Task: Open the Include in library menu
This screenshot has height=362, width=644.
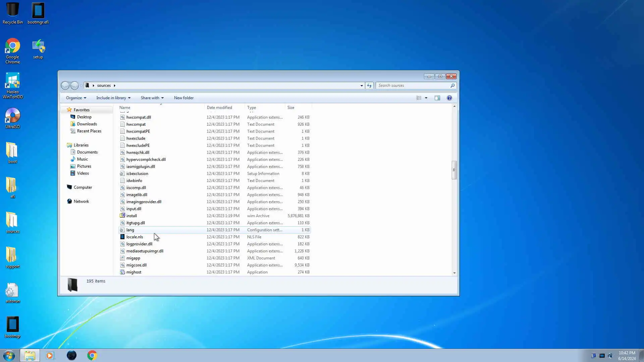Action: coord(113,98)
